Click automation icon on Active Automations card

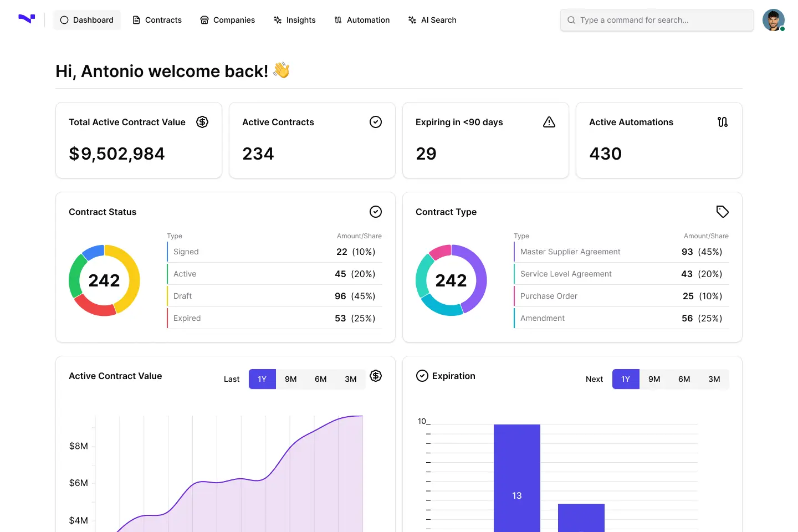click(x=723, y=122)
